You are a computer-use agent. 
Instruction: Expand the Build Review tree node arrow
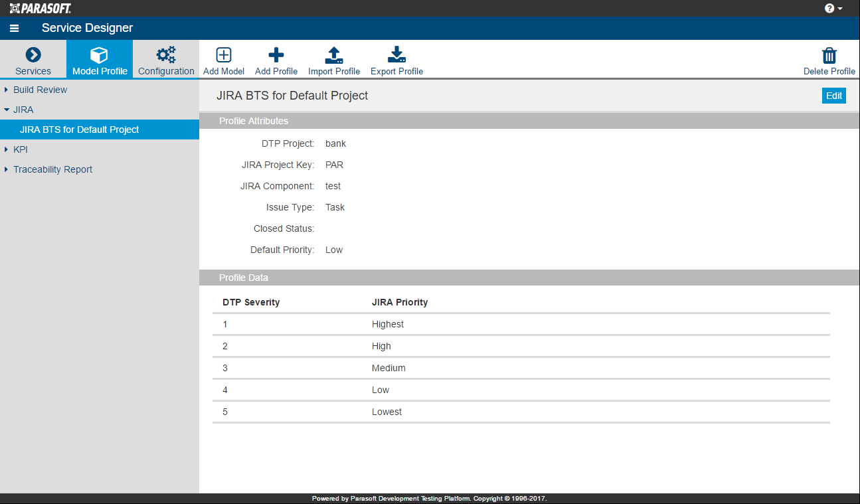tap(6, 90)
